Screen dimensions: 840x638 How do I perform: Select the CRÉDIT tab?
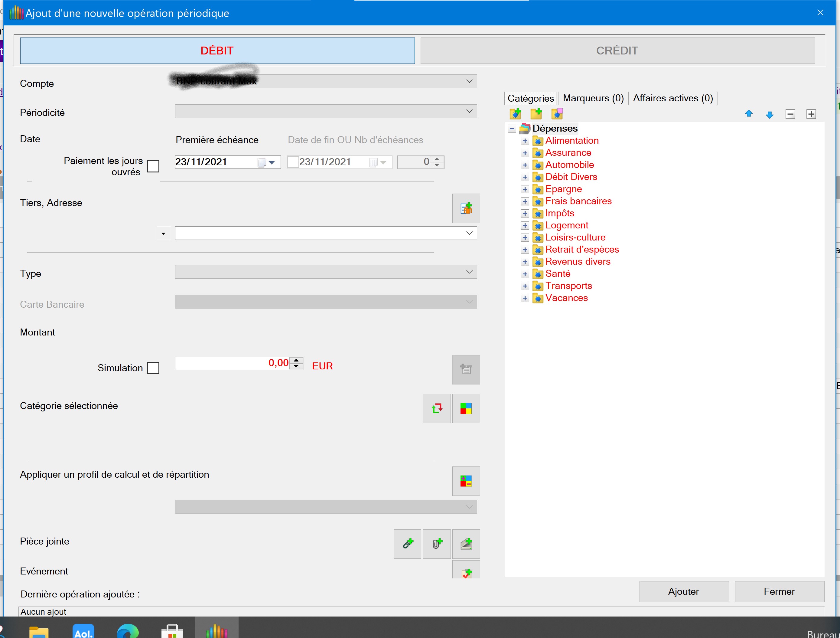click(617, 51)
